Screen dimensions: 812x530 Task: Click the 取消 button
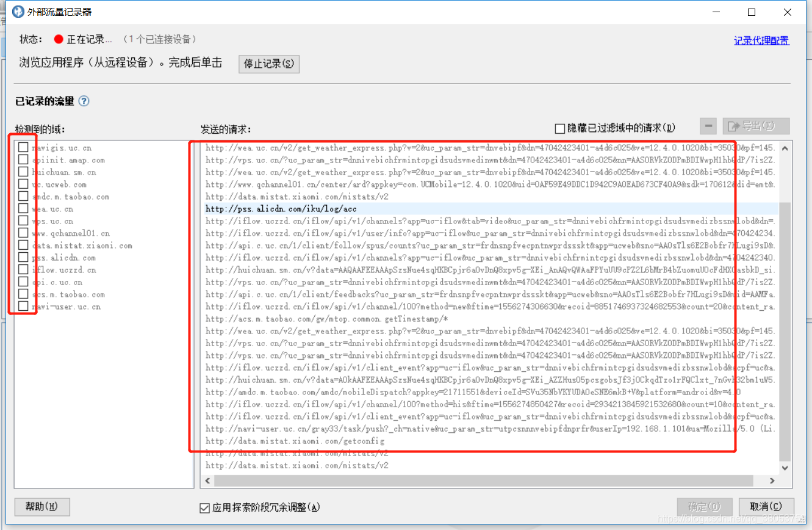[x=766, y=506]
